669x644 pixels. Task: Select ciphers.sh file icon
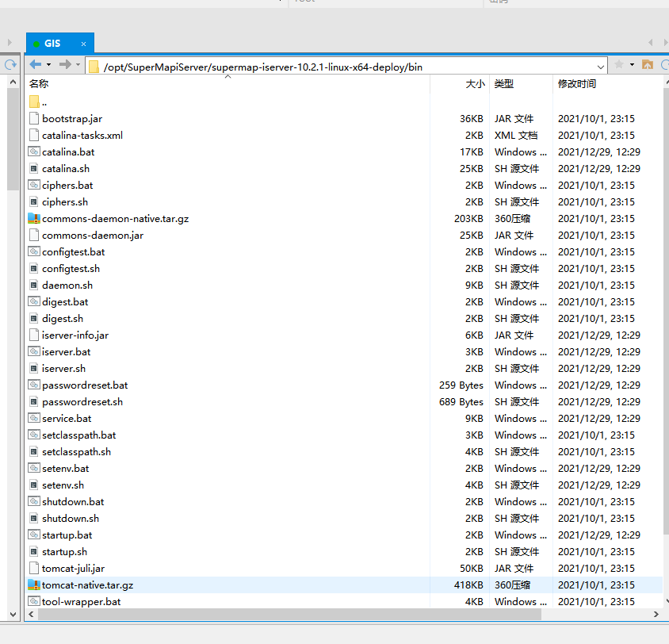(x=34, y=201)
